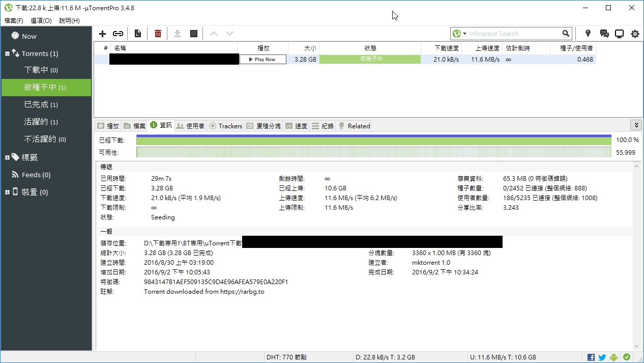This screenshot has width=644, height=363.
Task: Select 做種子中 (1) category
Action: coord(46,88)
